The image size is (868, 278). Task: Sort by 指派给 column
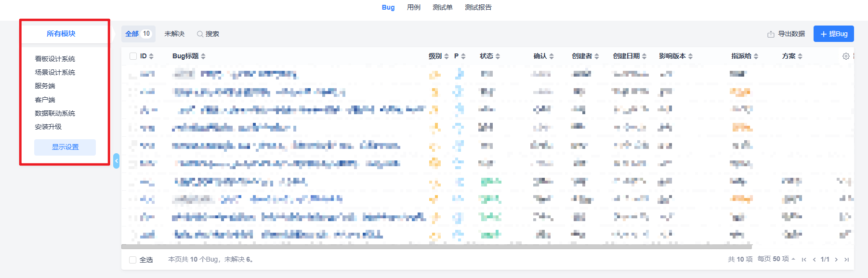click(x=745, y=56)
